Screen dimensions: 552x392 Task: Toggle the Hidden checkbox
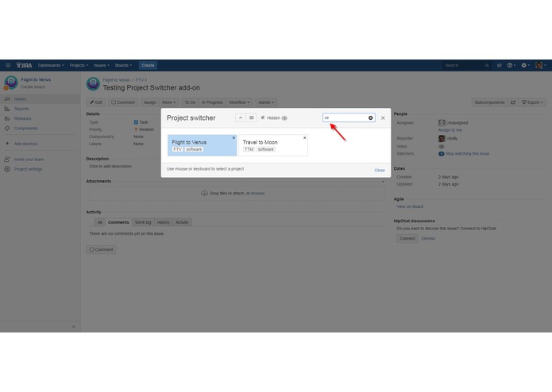(x=263, y=117)
